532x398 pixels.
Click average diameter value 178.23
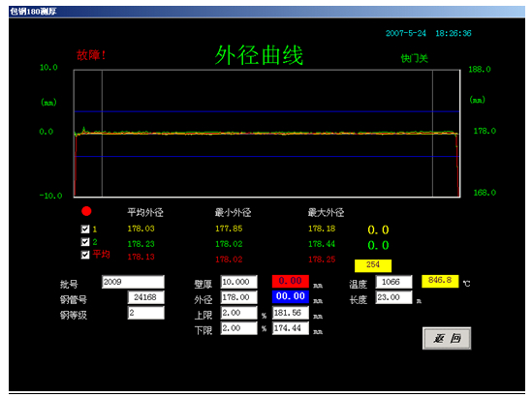click(x=141, y=244)
